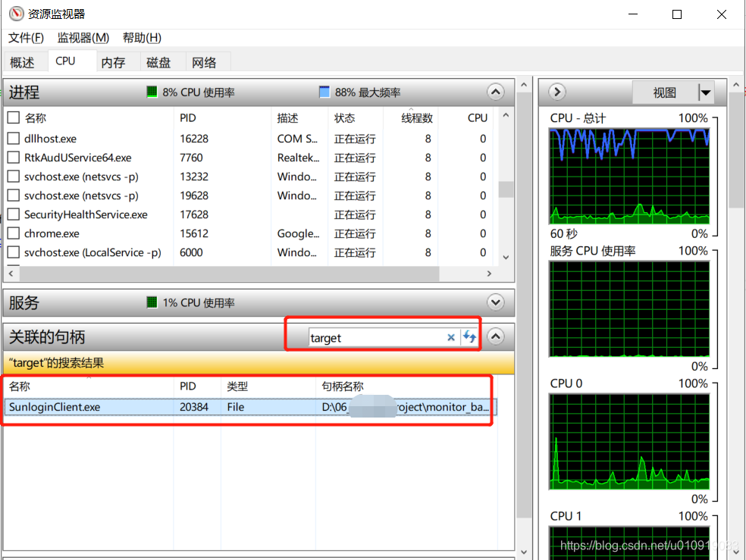Open the 监视器 monitor menu
This screenshot has width=746, height=560.
82,37
